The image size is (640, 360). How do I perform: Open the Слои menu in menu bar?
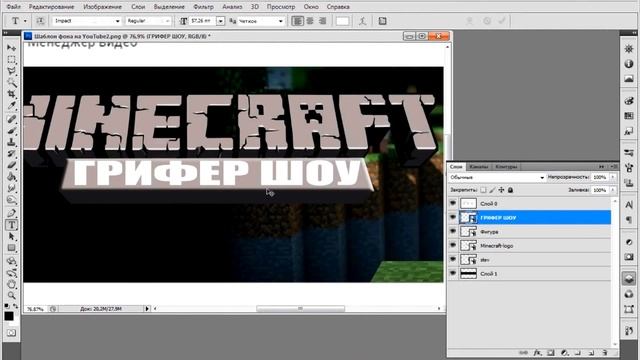[x=138, y=7]
